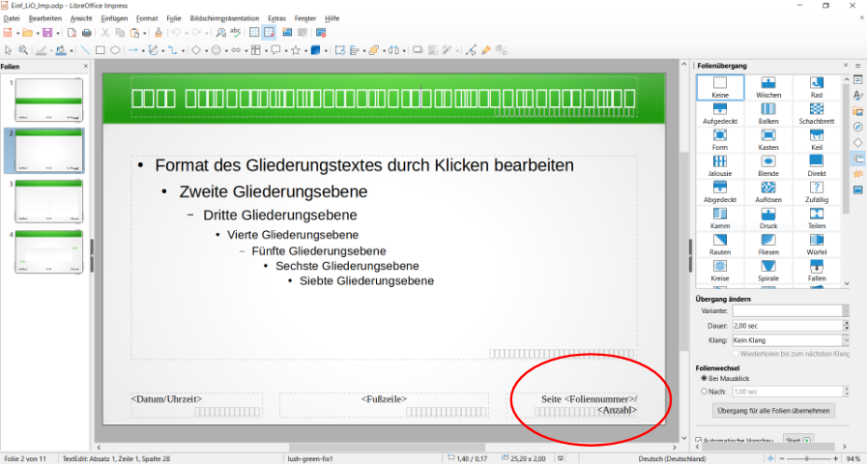Image resolution: width=868 pixels, height=465 pixels.
Task: Open the Einfügen menu
Action: pyautogui.click(x=113, y=18)
